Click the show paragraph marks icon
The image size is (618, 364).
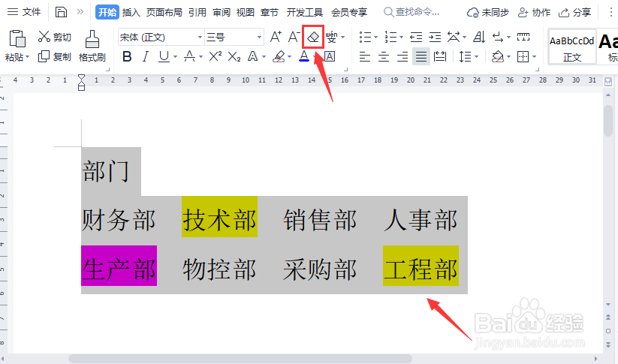498,37
